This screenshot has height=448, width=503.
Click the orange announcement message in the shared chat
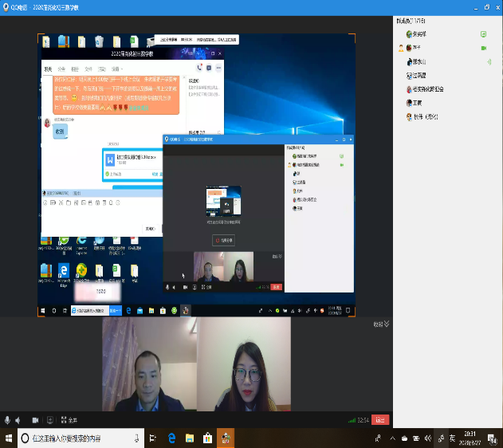click(x=116, y=94)
